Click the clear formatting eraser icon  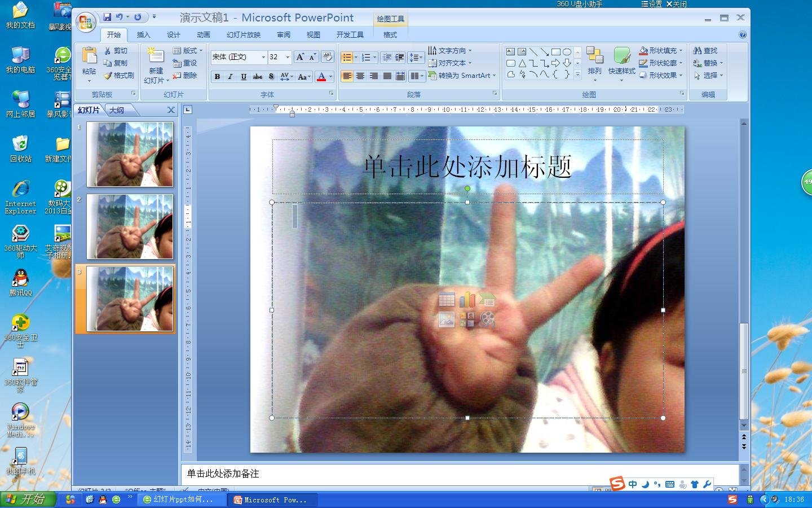tap(327, 57)
